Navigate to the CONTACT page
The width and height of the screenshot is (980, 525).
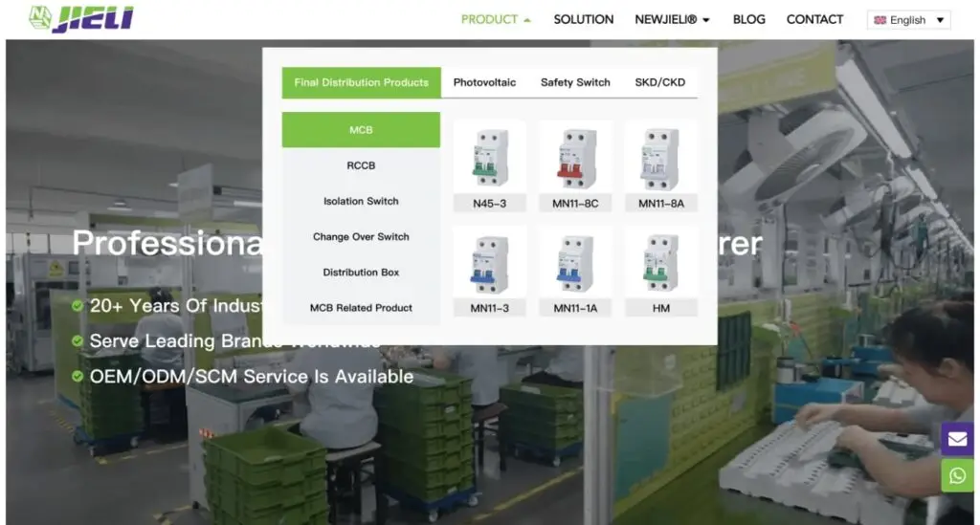[814, 19]
